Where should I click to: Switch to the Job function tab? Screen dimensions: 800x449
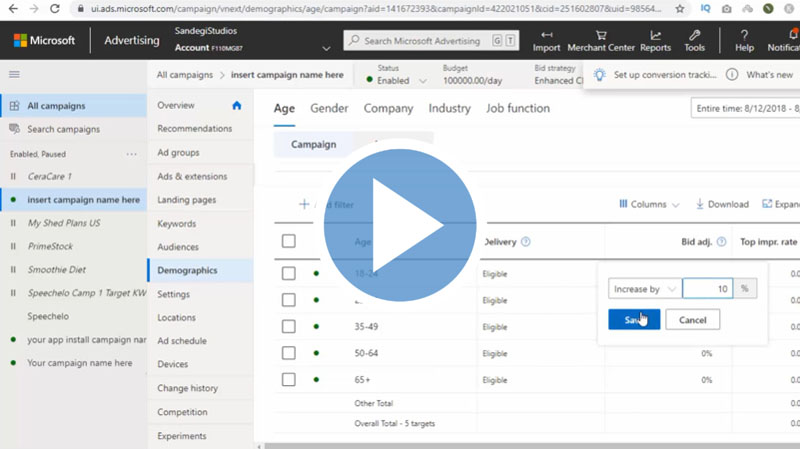(518, 108)
